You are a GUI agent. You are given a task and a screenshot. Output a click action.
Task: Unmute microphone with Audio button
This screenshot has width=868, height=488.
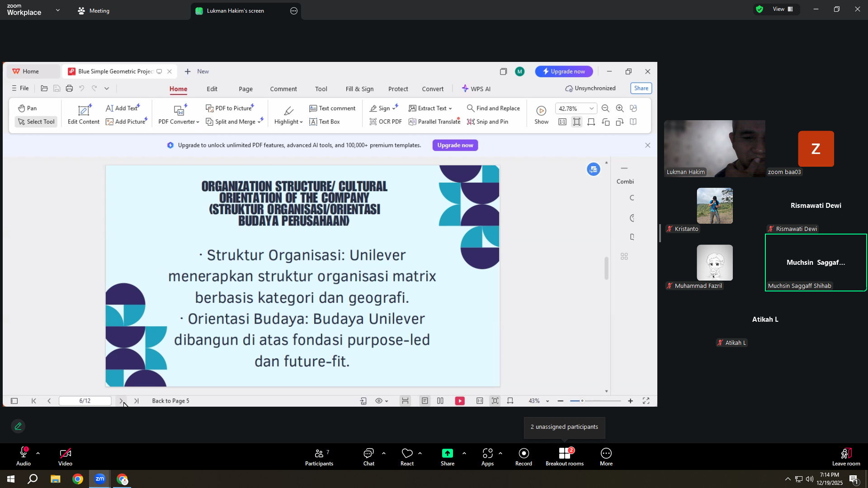[x=24, y=457]
